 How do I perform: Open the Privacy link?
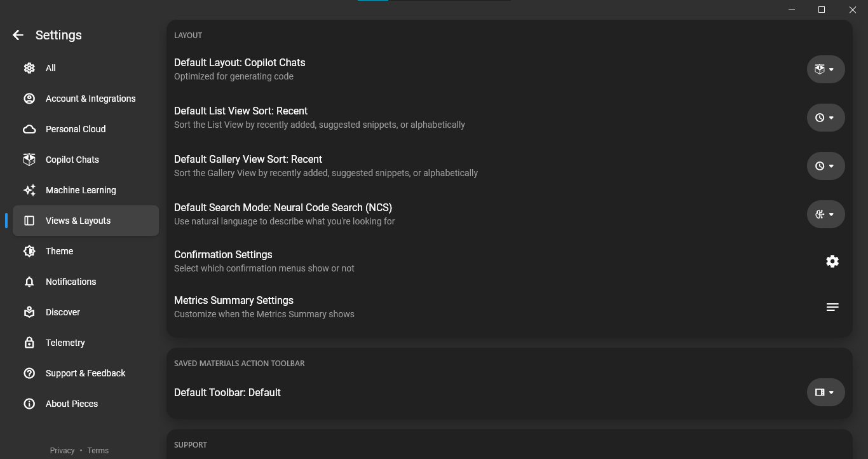click(62, 450)
